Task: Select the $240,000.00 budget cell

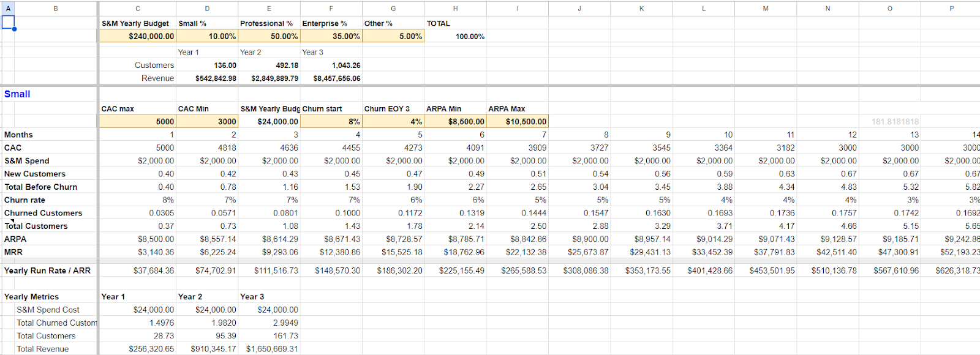Action: [x=138, y=36]
